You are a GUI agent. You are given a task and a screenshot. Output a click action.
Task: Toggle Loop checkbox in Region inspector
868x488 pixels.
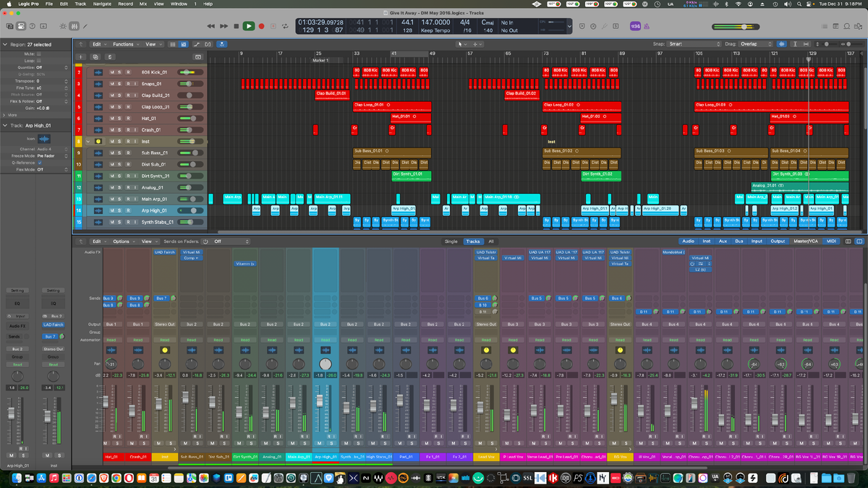[x=39, y=61]
